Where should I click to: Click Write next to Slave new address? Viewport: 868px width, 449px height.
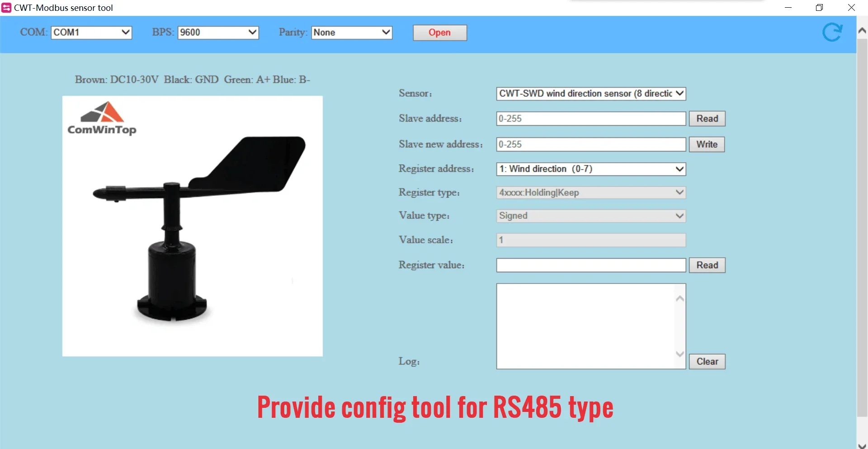707,144
